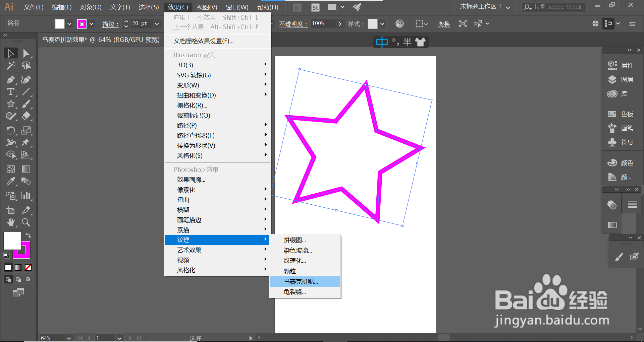Open the Libraries (库) panel
This screenshot has width=644, height=342.
coord(617,93)
